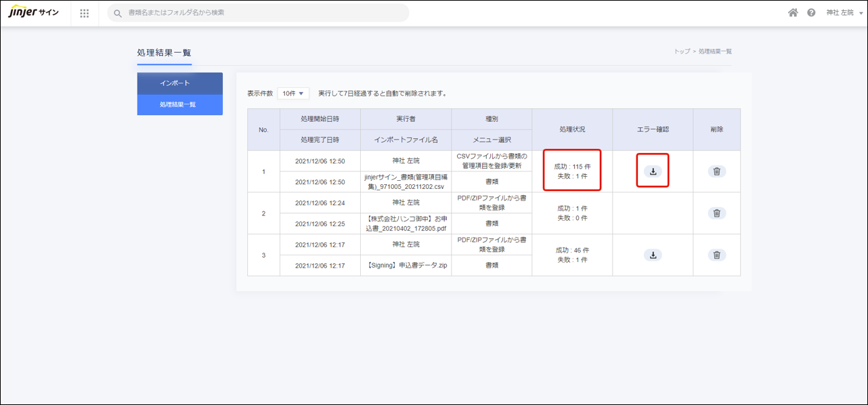The height and width of the screenshot is (405, 868).
Task: Download error file for row 3
Action: coord(653,255)
